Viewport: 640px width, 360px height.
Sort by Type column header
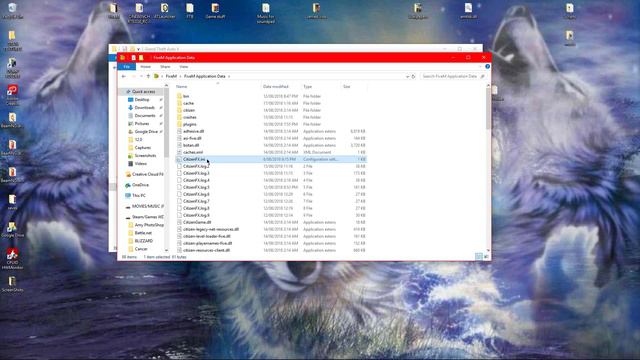pos(320,87)
